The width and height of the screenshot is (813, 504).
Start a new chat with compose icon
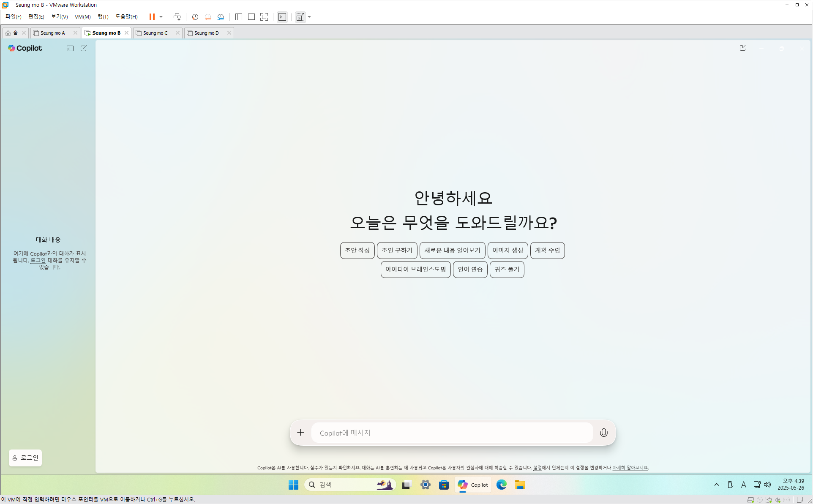click(x=84, y=48)
